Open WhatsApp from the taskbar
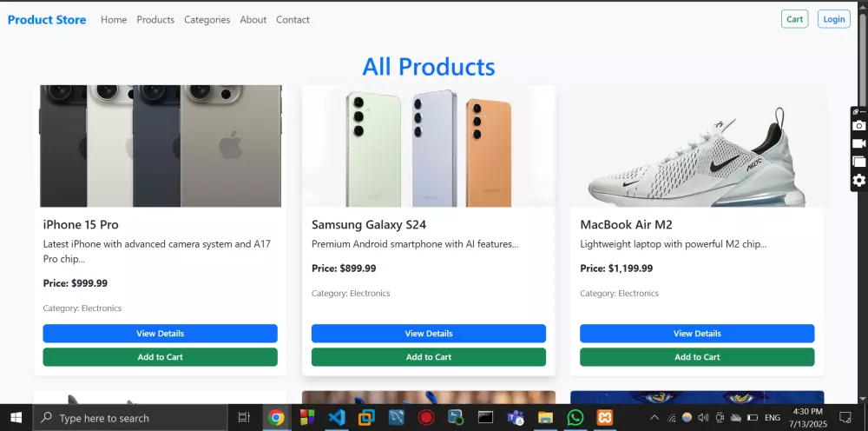The image size is (868, 431). point(575,418)
